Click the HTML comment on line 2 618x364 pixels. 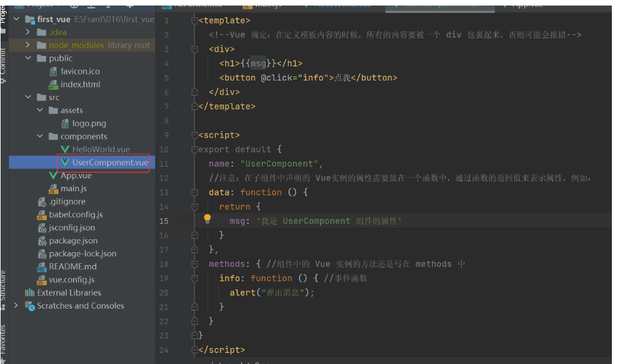point(395,35)
